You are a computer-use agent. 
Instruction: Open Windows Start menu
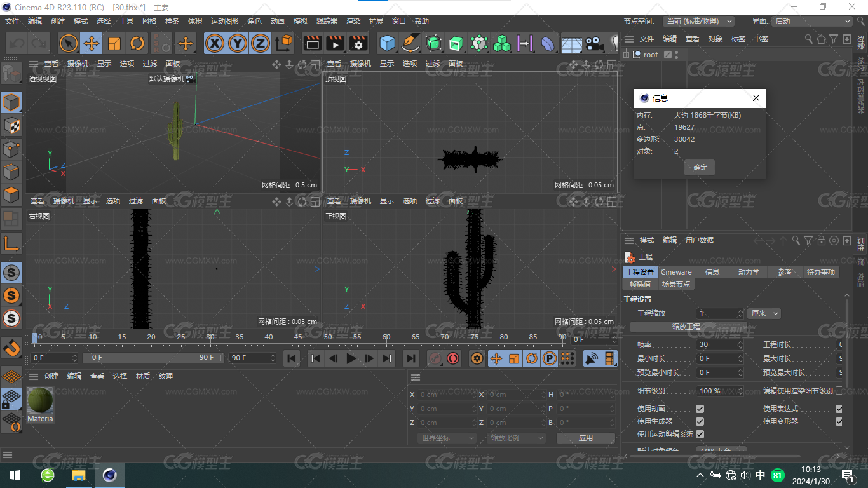pos(15,475)
